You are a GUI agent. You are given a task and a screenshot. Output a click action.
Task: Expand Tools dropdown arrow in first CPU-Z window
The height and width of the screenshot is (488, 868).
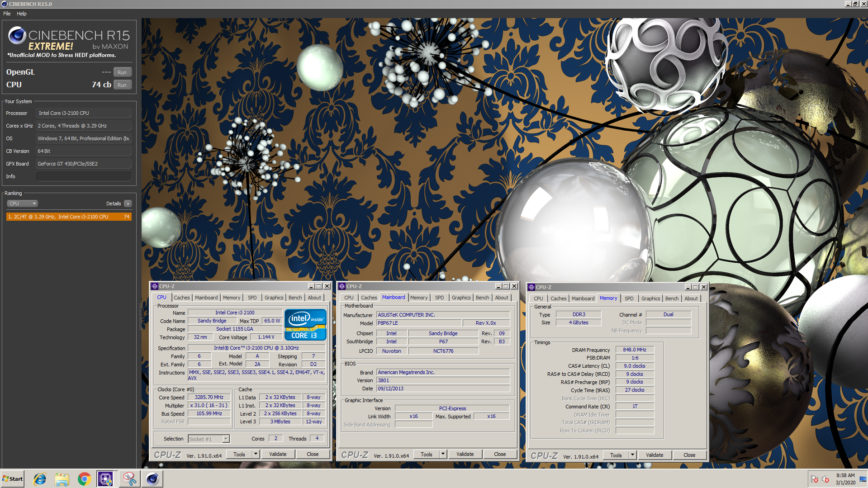pos(256,455)
